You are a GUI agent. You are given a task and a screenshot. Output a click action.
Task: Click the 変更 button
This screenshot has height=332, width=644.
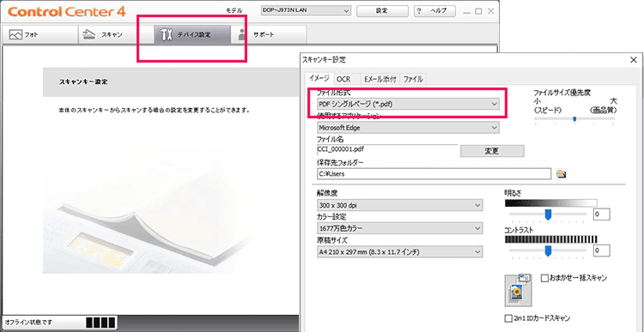tap(492, 151)
